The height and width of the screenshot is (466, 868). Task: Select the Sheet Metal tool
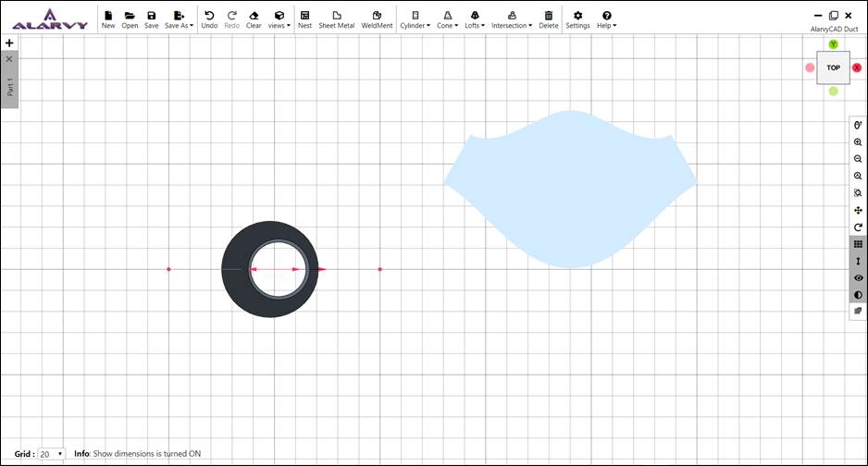(x=337, y=19)
